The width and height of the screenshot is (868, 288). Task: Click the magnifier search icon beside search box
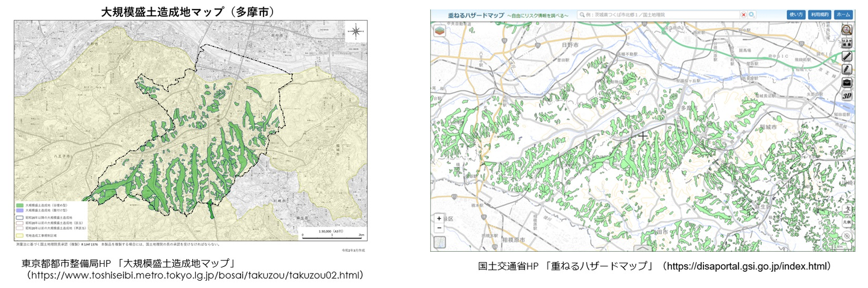[752, 14]
